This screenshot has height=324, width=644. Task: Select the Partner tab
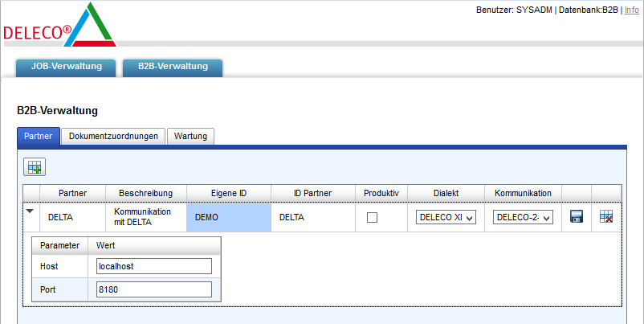point(39,137)
